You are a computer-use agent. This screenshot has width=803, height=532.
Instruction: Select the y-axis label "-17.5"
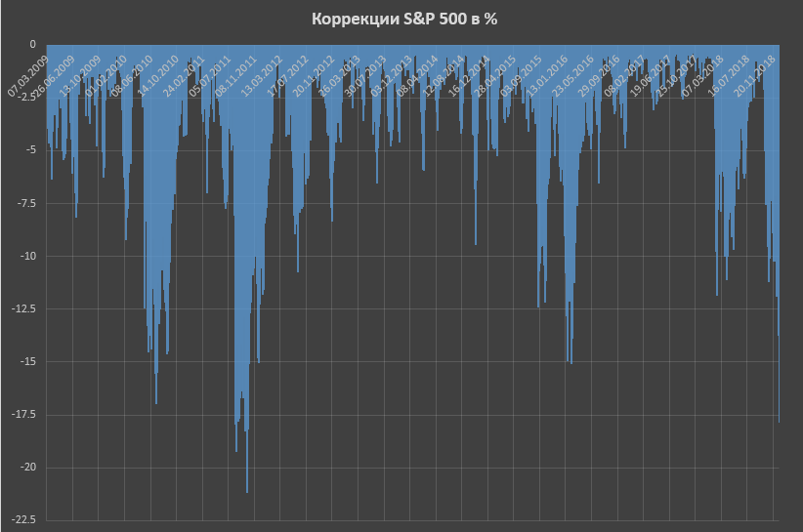(25, 414)
